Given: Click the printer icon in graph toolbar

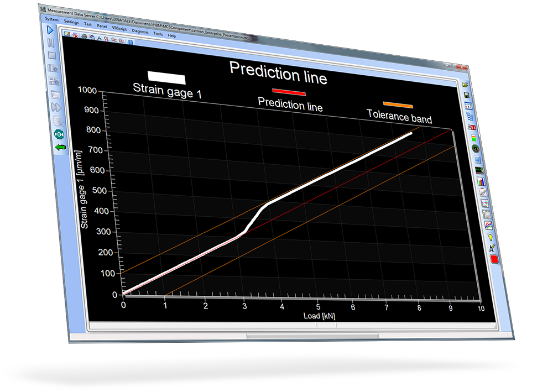Looking at the screenshot, I should 84,36.
